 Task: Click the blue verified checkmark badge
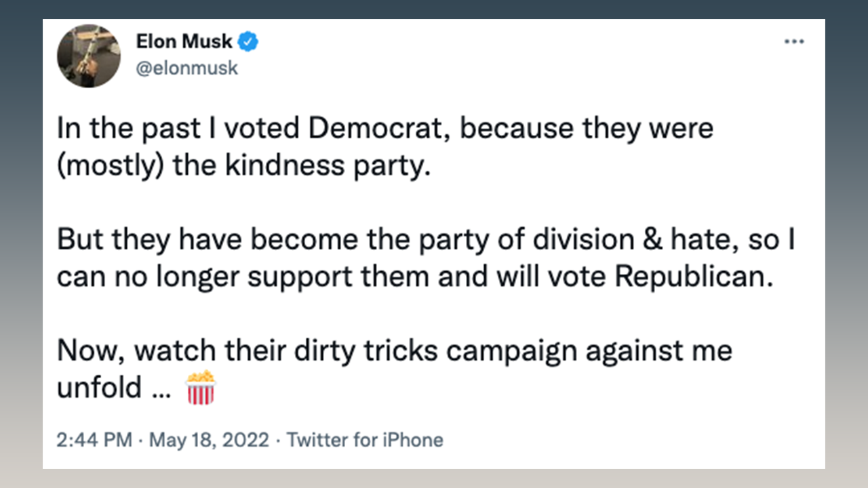click(248, 42)
